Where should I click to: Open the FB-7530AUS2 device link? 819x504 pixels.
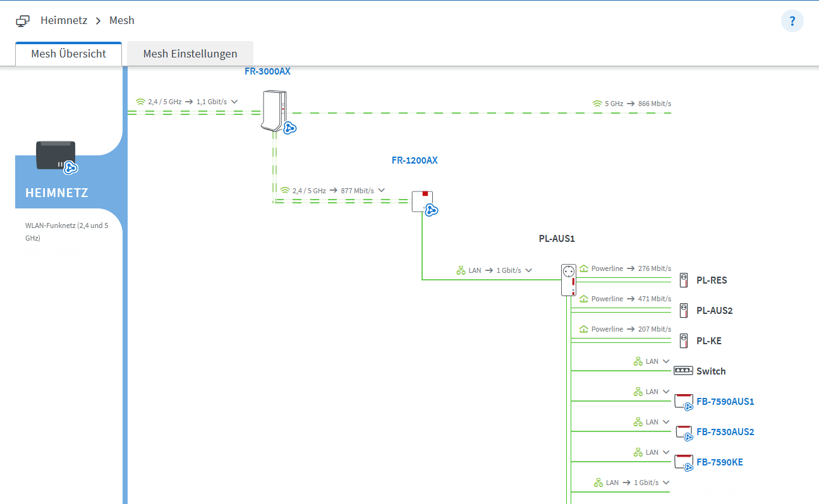click(x=725, y=432)
